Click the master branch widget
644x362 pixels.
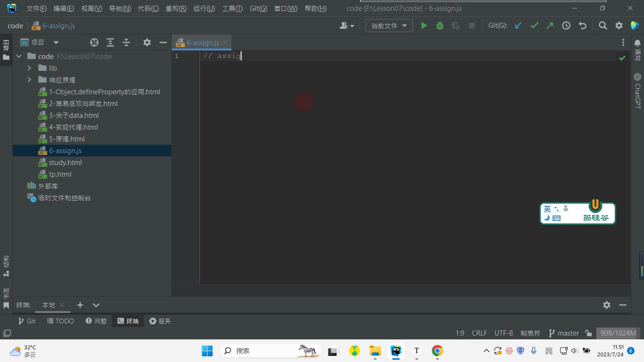click(564, 333)
